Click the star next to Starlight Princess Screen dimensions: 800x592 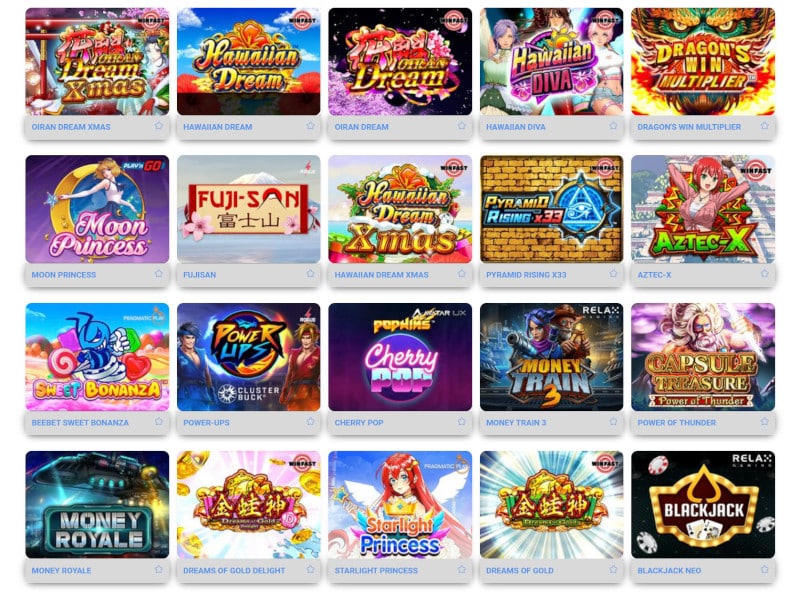462,569
